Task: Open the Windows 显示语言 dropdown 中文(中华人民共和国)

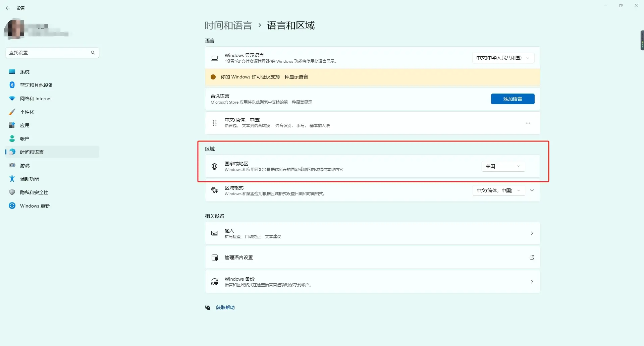Action: coord(503,58)
